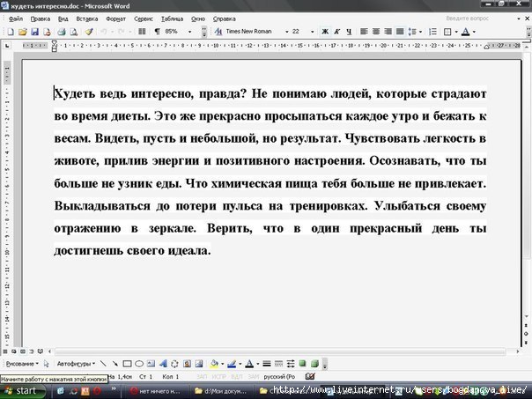532x399 pixels.
Task: Insert WordArt from drawing toolbar
Action: point(163,364)
